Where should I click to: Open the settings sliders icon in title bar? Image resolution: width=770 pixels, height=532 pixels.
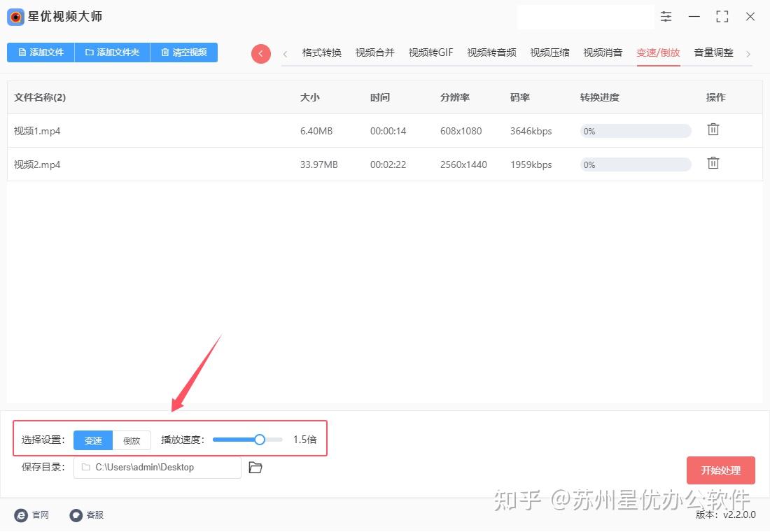666,17
